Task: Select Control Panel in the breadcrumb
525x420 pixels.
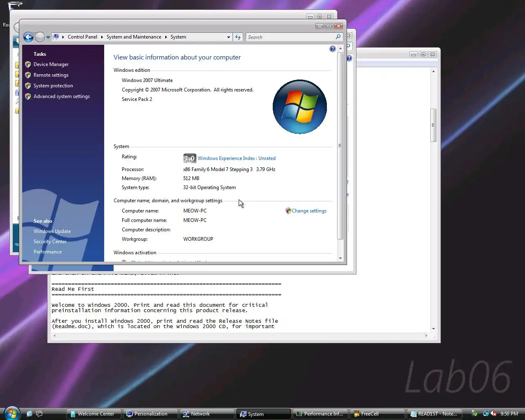Action: (x=82, y=37)
